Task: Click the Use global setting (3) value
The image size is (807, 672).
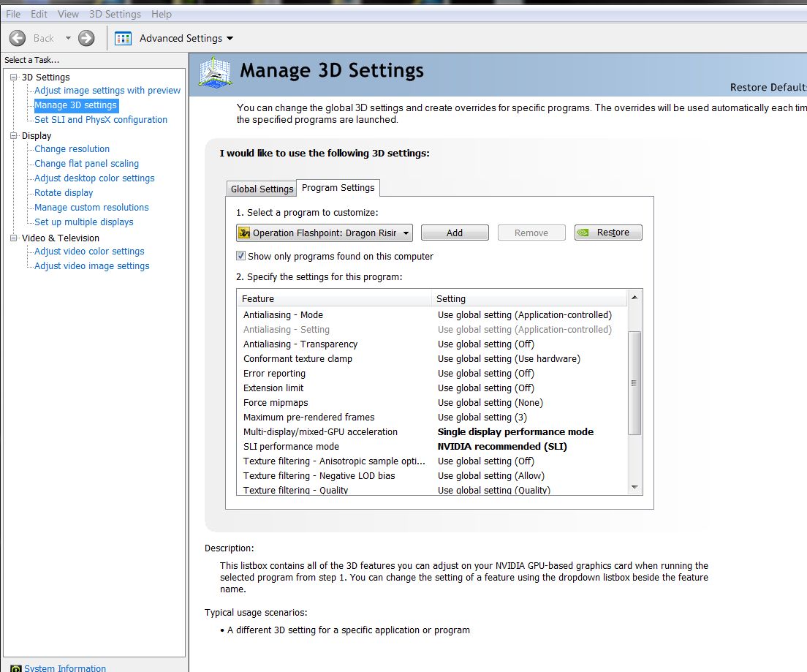Action: pyautogui.click(x=482, y=417)
